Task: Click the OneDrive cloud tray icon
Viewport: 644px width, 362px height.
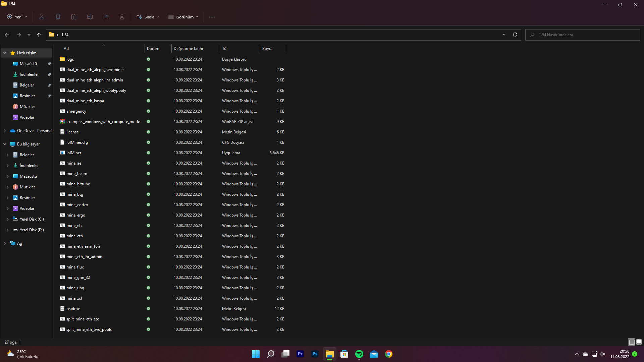Action: 585,354
